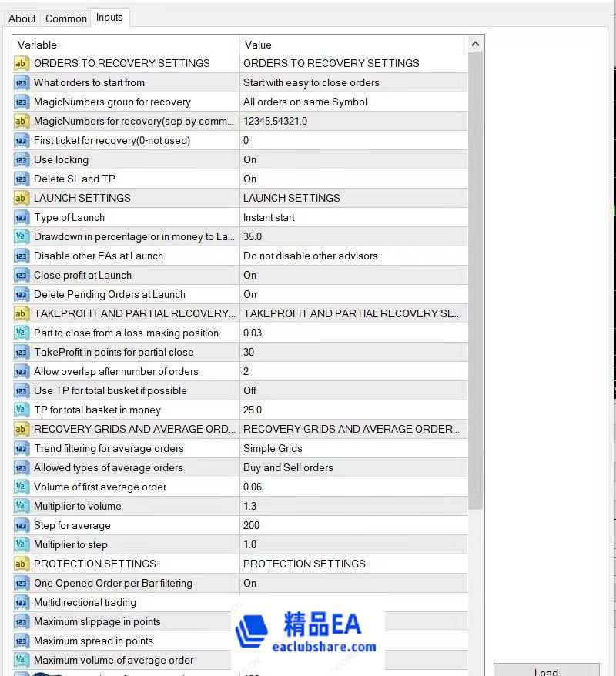The height and width of the screenshot is (676, 616).
Task: Click the string icon beside ORDERS TO RECOVERY SETTINGS
Action: [22, 63]
